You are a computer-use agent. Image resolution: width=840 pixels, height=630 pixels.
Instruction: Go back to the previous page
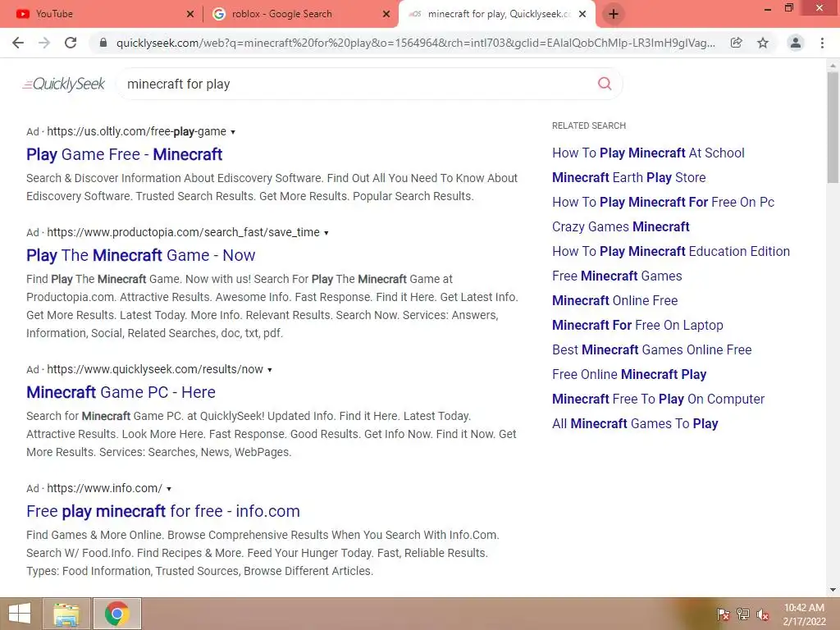tap(18, 43)
